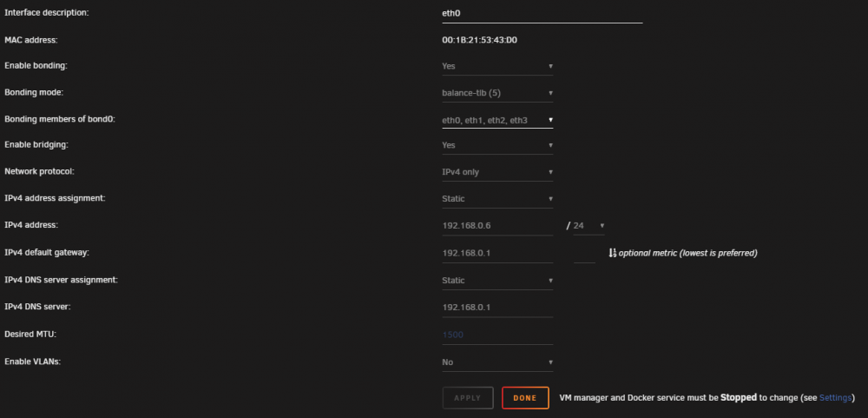This screenshot has height=418, width=868.
Task: Click the 'Network protocol:' label
Action: pyautogui.click(x=39, y=171)
